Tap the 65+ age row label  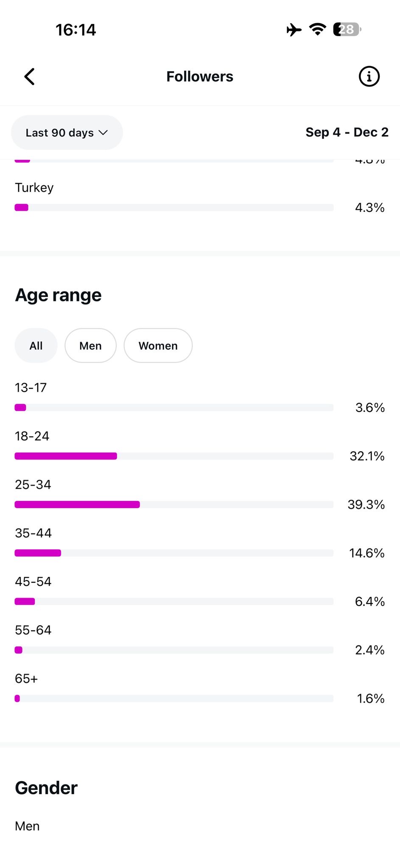point(26,679)
